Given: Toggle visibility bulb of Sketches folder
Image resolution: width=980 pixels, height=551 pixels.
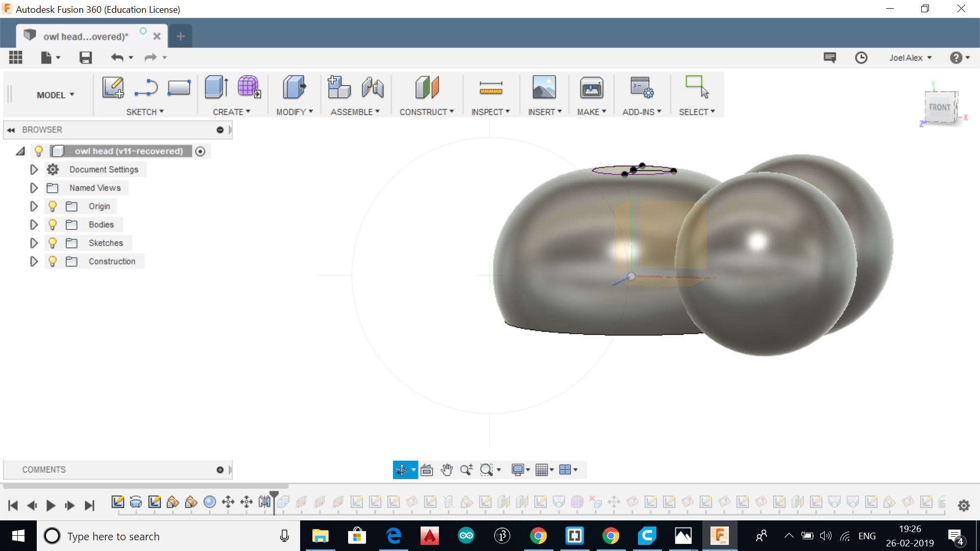Looking at the screenshot, I should 52,243.
